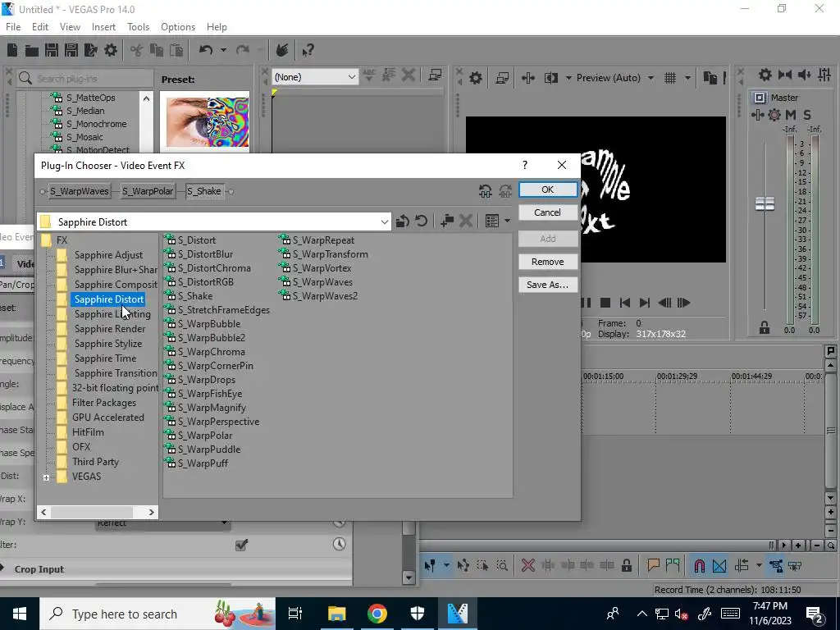The width and height of the screenshot is (840, 630).
Task: Click the Search plug-ins field
Action: point(85,78)
